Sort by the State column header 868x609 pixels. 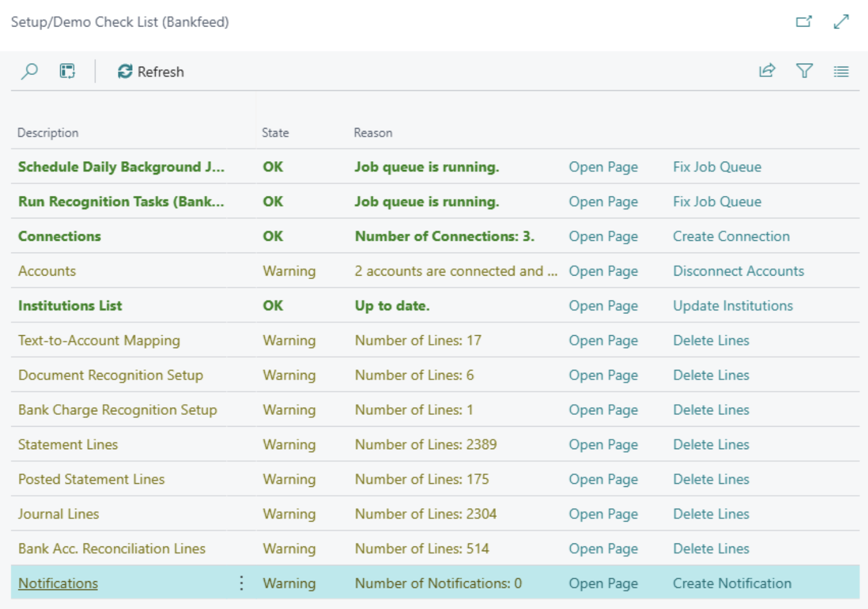[x=275, y=133]
